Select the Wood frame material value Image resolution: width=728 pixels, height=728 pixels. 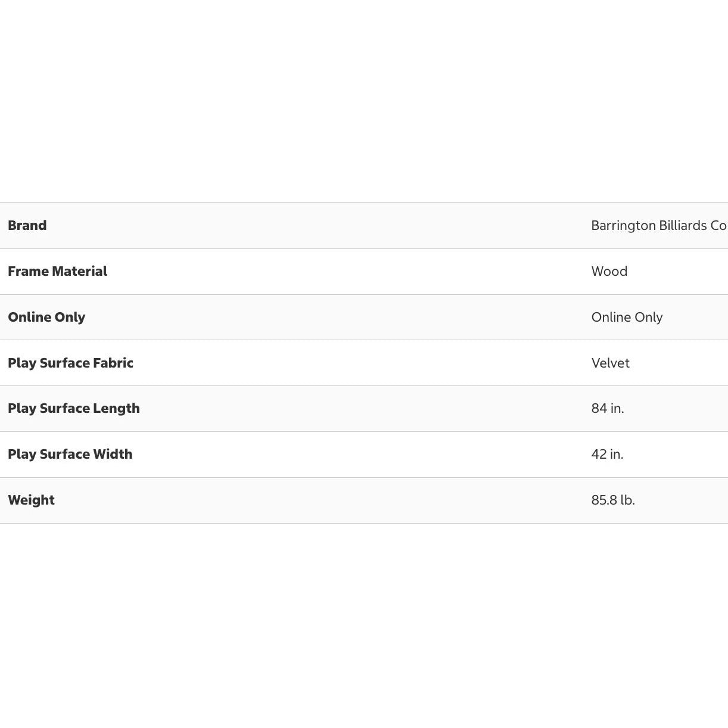609,272
